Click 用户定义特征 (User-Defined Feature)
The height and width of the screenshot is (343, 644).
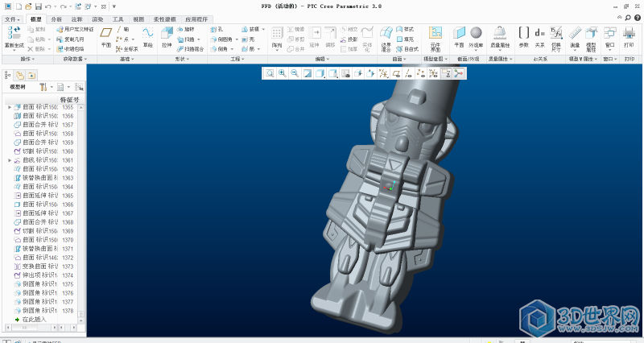click(x=75, y=29)
